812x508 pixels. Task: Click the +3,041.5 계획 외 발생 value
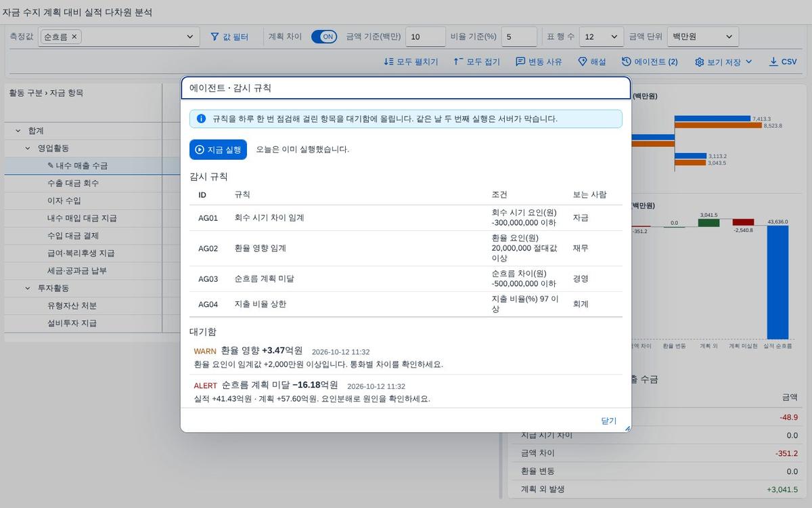[782, 489]
